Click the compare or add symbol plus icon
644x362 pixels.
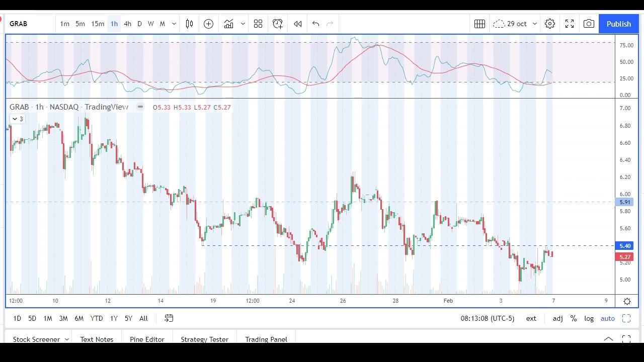(208, 24)
